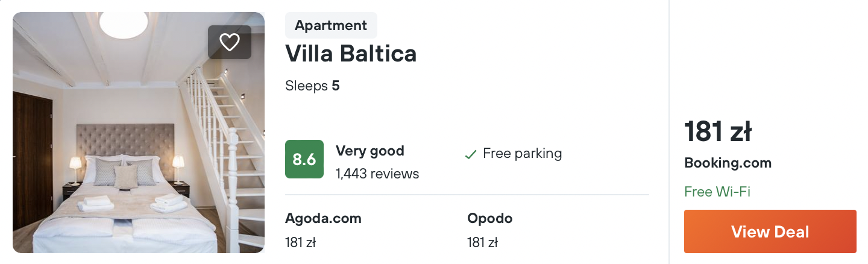Open the Villa Baltica title link
Image resolution: width=868 pixels, height=264 pixels.
[x=351, y=54]
